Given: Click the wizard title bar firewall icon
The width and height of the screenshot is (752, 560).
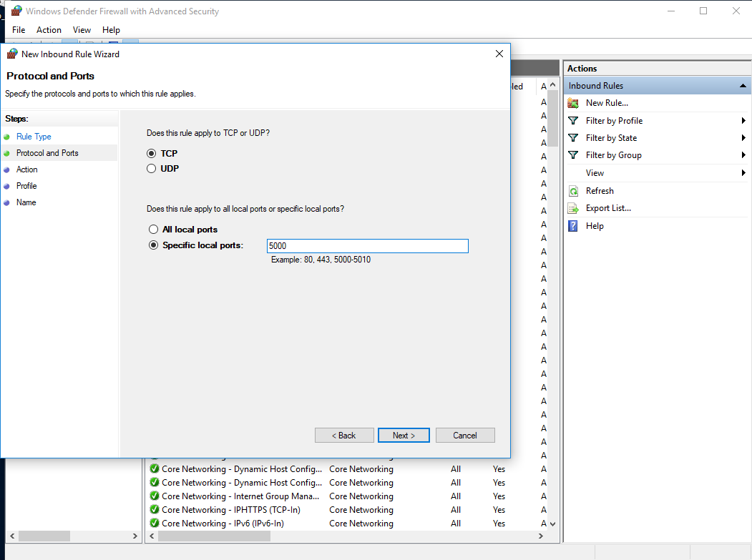Looking at the screenshot, I should pyautogui.click(x=12, y=54).
